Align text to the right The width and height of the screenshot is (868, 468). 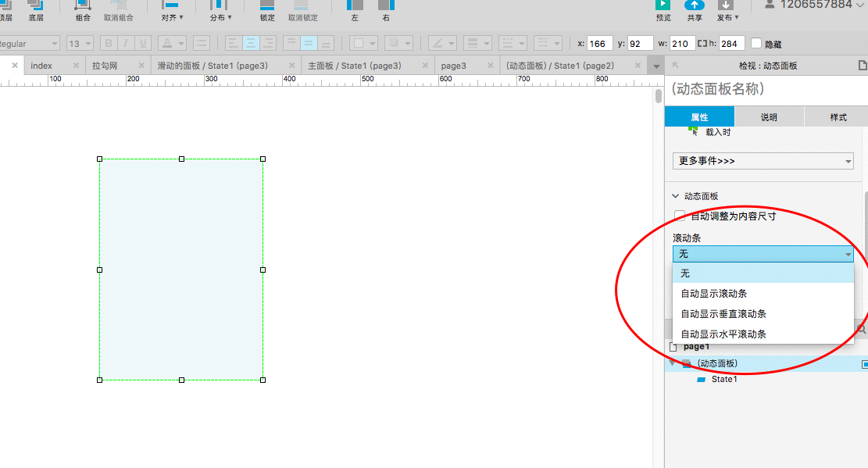click(268, 43)
